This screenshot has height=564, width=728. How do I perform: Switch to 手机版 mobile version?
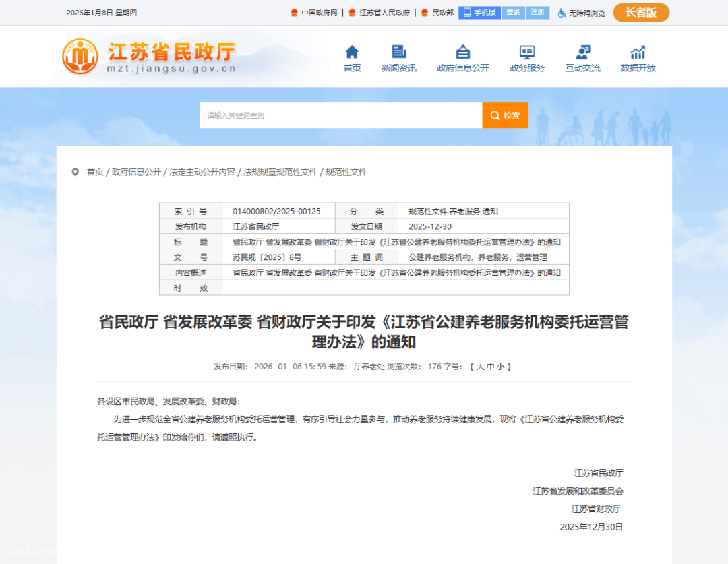pos(479,13)
